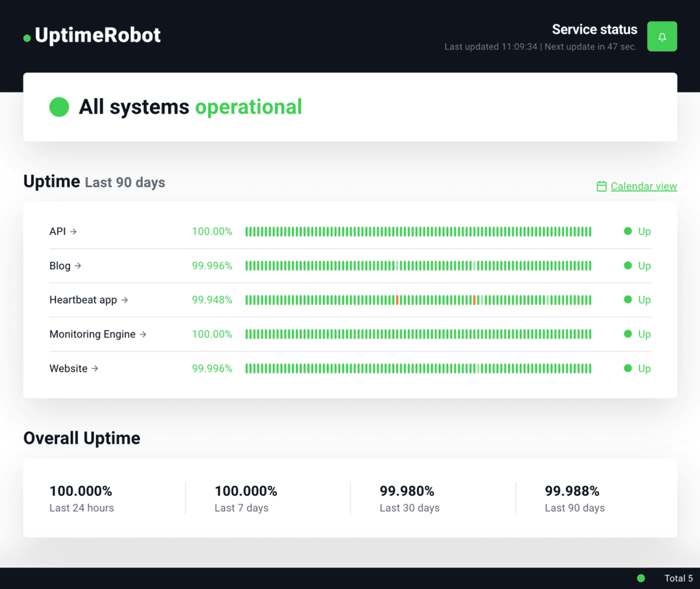Open Monitoring Engine details with its arrow
The image size is (700, 589).
(x=142, y=334)
